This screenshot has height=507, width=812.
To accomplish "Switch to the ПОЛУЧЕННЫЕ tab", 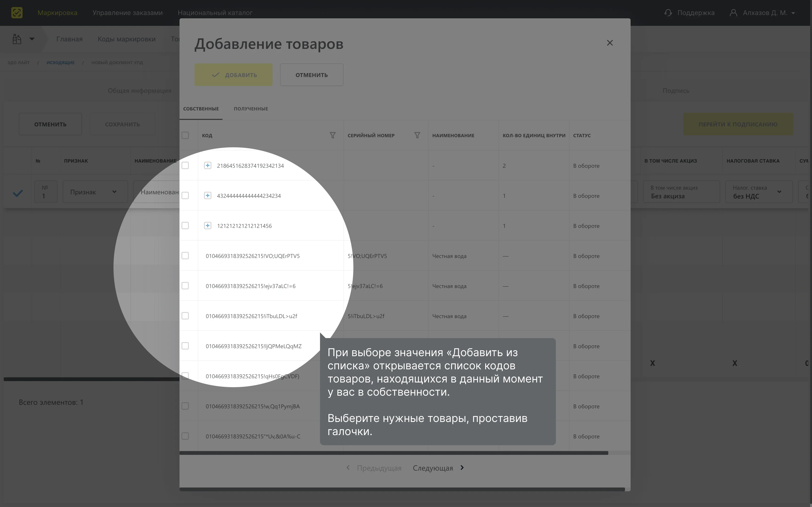I will [251, 109].
